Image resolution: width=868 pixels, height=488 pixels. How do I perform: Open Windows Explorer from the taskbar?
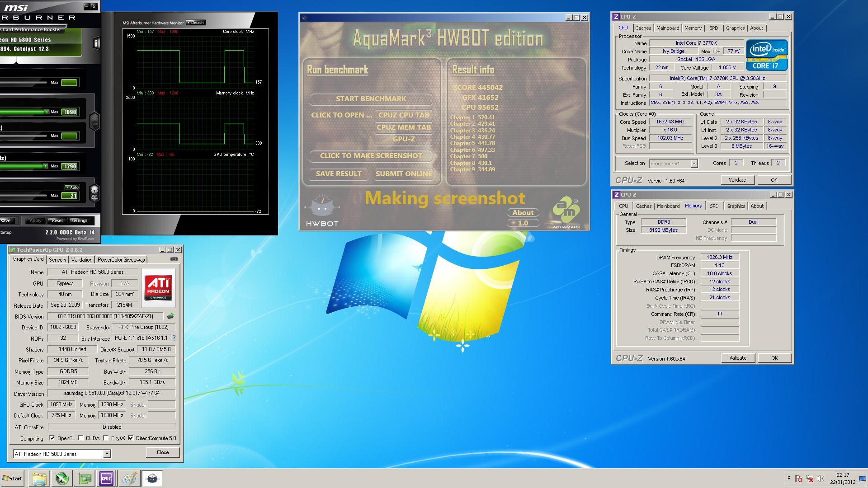(x=39, y=479)
